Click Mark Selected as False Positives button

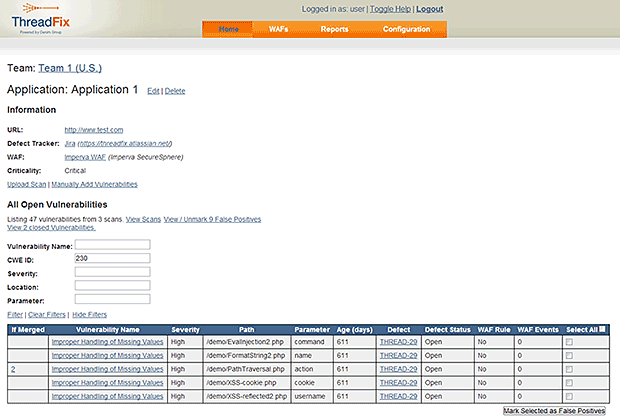[x=554, y=411]
